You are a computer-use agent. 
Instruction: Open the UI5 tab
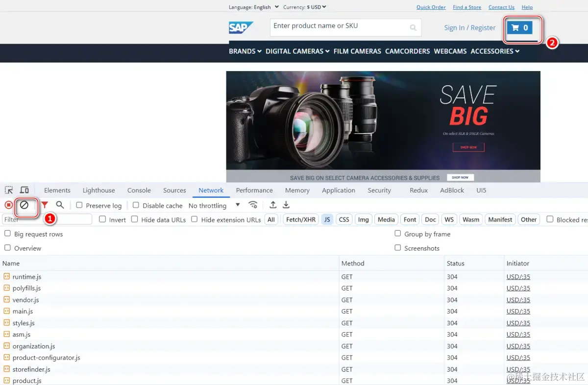click(x=481, y=190)
